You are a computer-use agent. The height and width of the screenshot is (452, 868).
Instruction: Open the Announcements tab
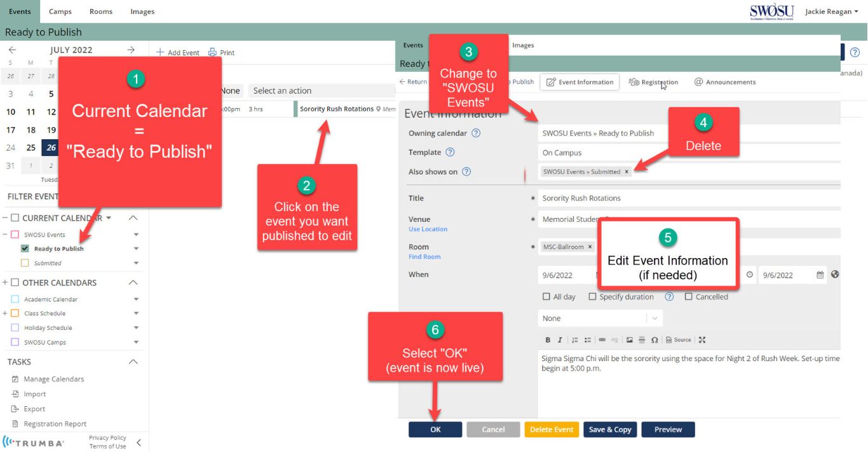(725, 82)
